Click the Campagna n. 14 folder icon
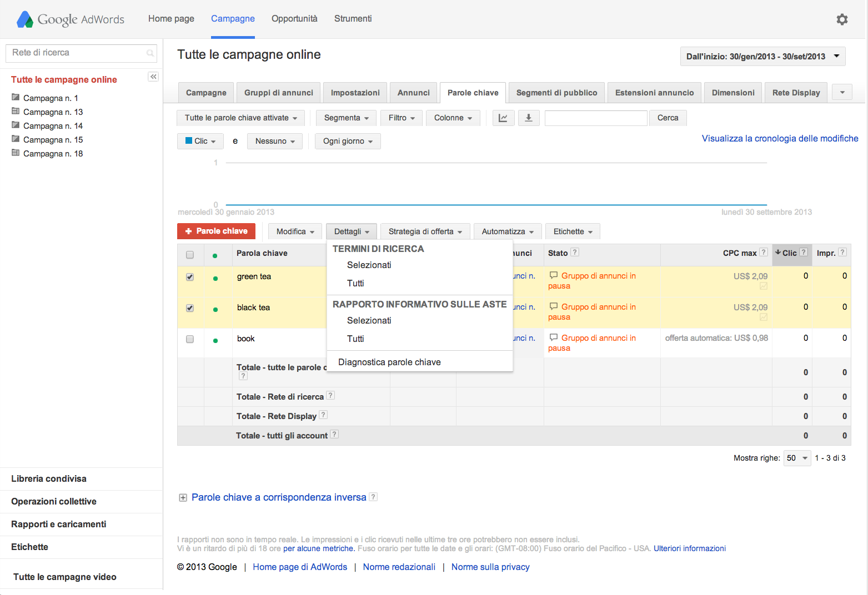This screenshot has width=868, height=595. (16, 125)
